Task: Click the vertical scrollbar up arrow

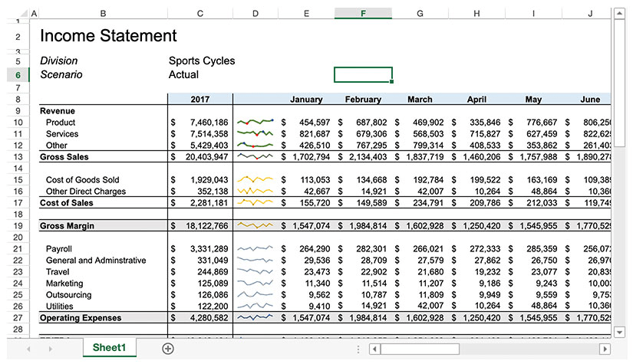Action: click(620, 12)
